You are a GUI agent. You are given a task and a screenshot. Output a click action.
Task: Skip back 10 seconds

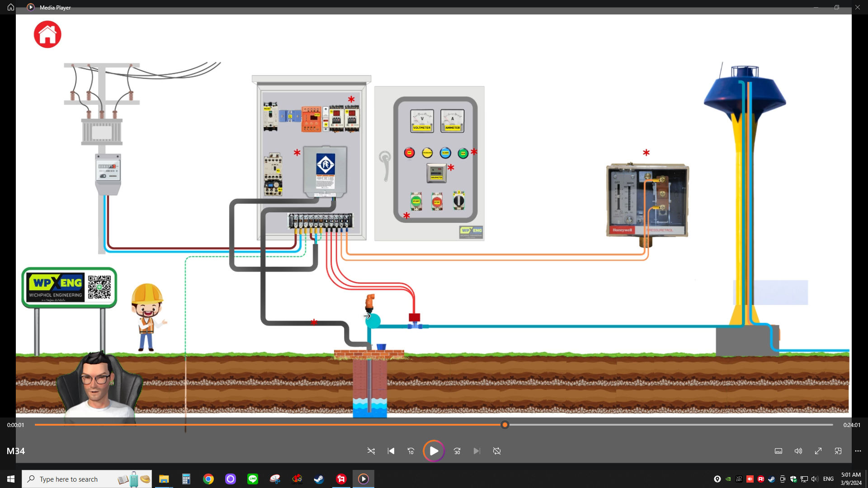tap(411, 451)
